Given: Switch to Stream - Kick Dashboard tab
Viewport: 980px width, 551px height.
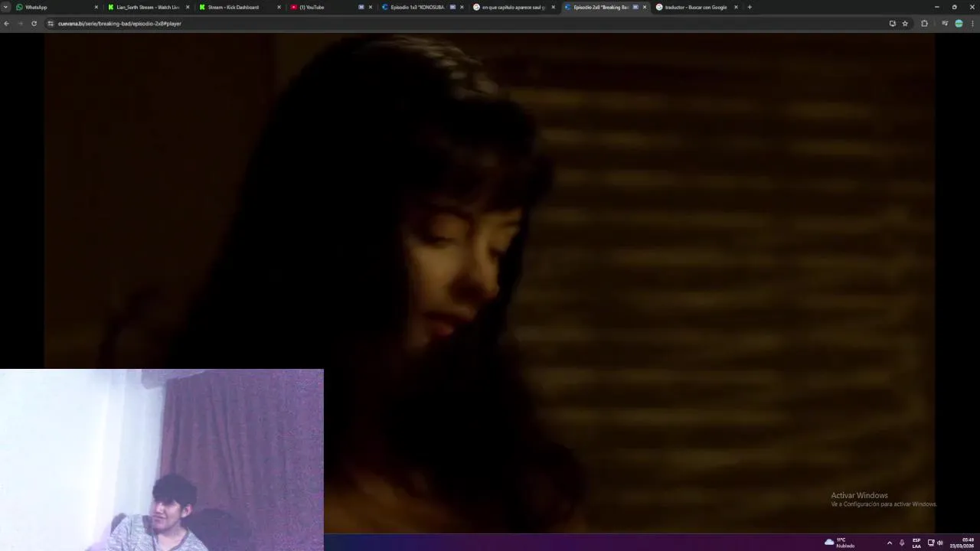Looking at the screenshot, I should pos(239,7).
